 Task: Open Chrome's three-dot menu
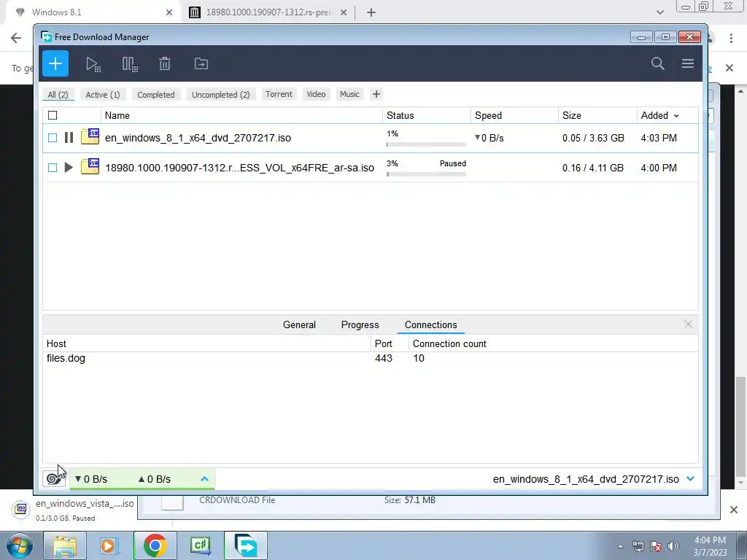731,38
